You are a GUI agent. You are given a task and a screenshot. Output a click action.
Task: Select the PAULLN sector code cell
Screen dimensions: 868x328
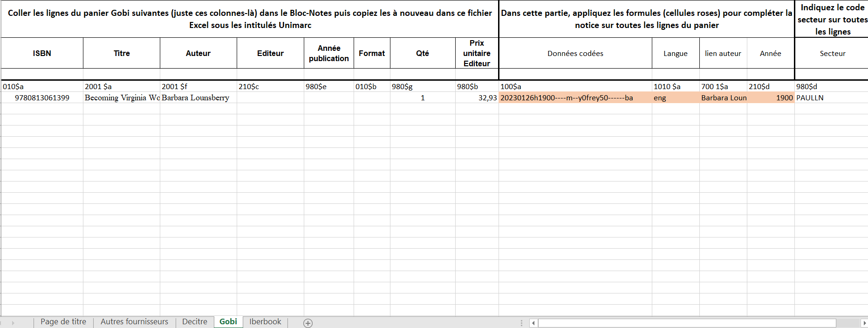tap(831, 98)
